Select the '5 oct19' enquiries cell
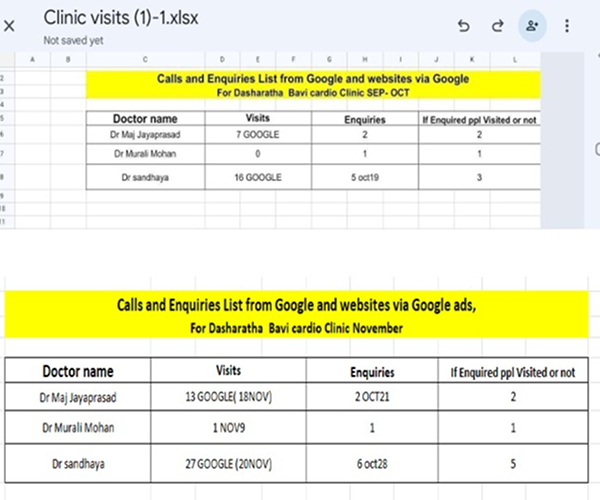The width and height of the screenshot is (600, 500). tap(365, 177)
